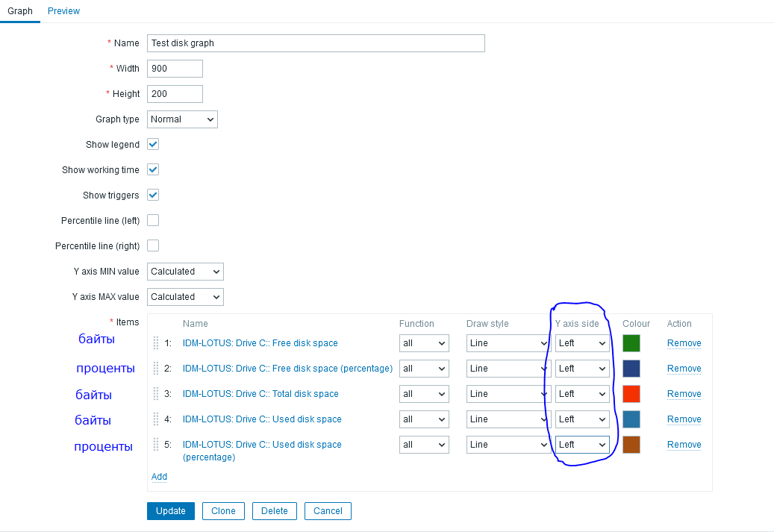Click drag handle of item 5 row
Screen dimensions: 774x532
point(156,445)
